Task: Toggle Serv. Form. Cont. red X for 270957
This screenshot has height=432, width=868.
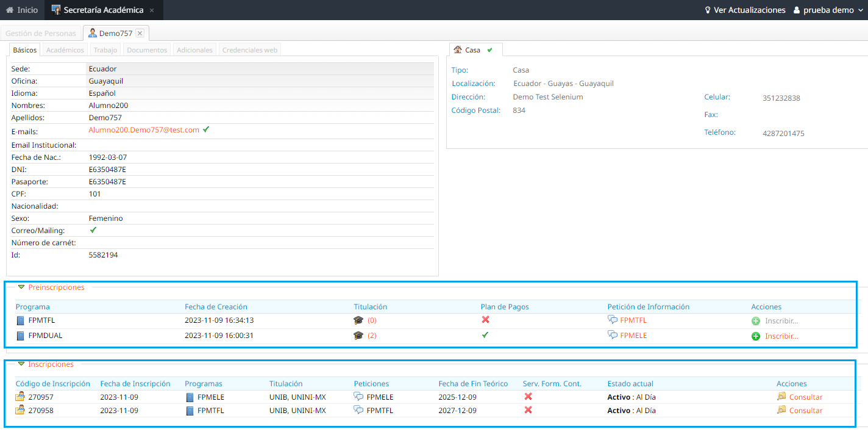Action: pos(528,397)
